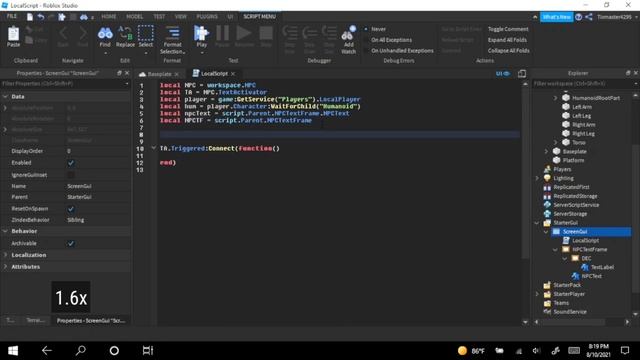Switch to the TEST ribbon tab
Image resolution: width=640 pixels, height=360 pixels.
pos(159,17)
